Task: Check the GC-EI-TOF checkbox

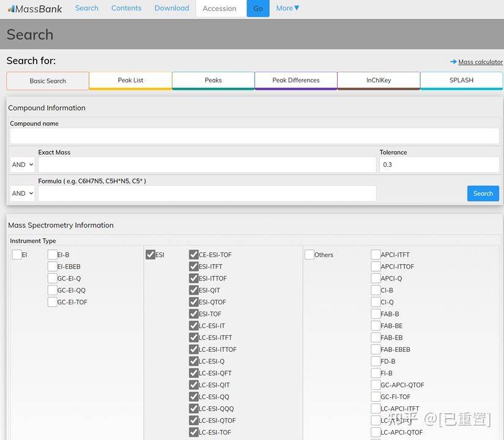Action: pyautogui.click(x=53, y=302)
